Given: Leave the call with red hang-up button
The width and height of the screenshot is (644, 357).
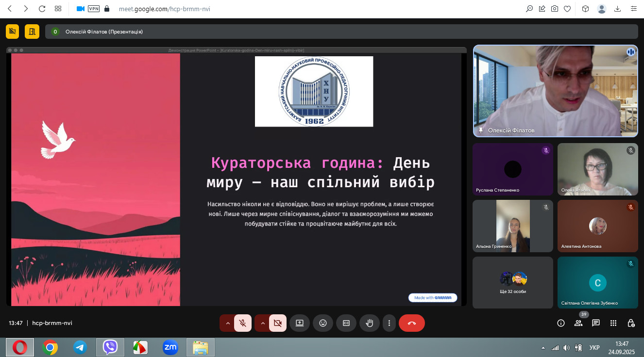Looking at the screenshot, I should pyautogui.click(x=412, y=323).
